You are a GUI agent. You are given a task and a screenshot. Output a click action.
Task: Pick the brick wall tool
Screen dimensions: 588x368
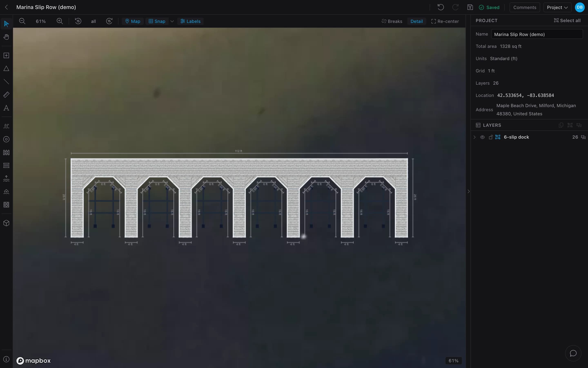tap(6, 205)
